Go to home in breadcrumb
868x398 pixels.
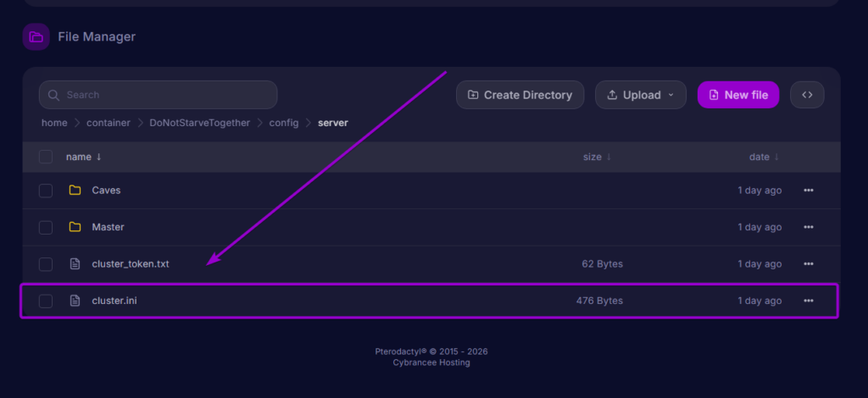pos(54,123)
